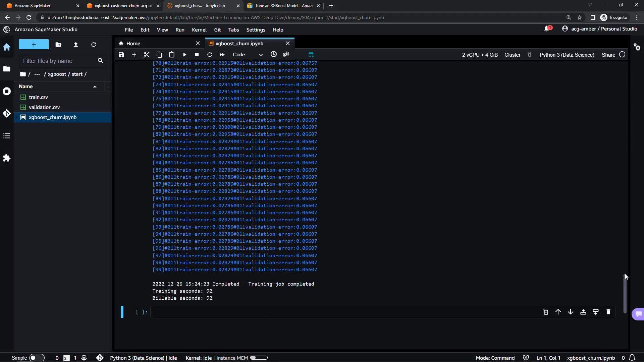Viewport: 644px width, 362px height.
Task: Save the notebook with the disk icon
Action: (121, 55)
